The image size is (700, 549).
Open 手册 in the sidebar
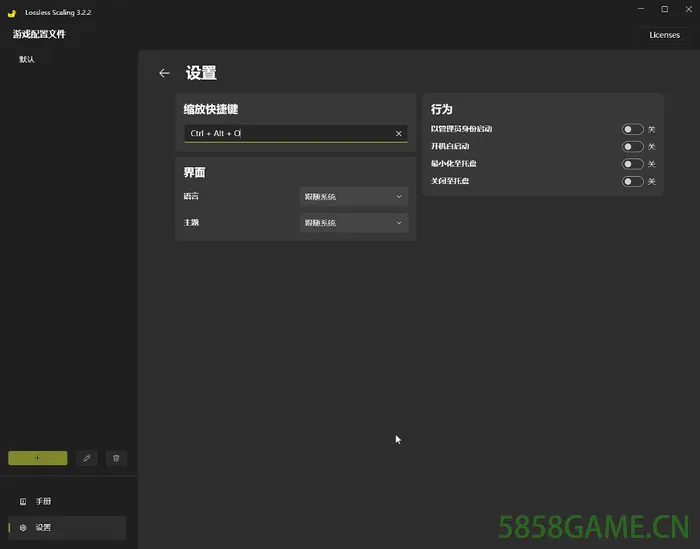[67, 501]
